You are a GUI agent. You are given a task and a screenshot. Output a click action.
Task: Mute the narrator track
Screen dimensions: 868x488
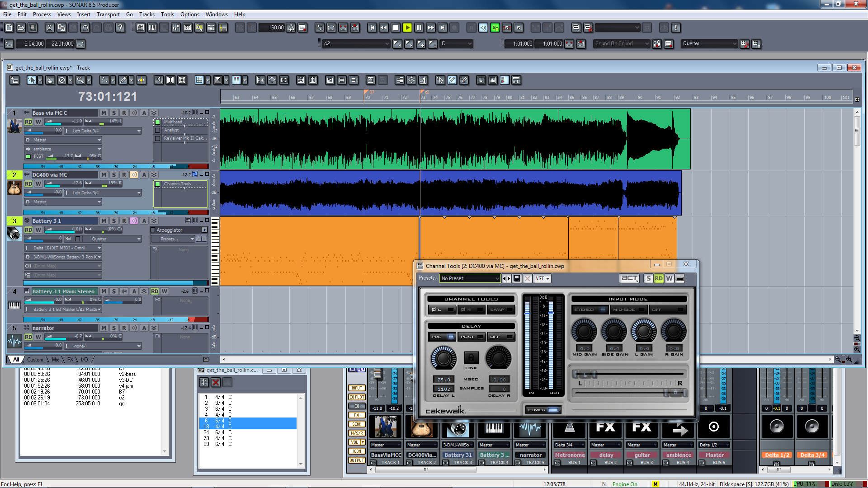104,328
